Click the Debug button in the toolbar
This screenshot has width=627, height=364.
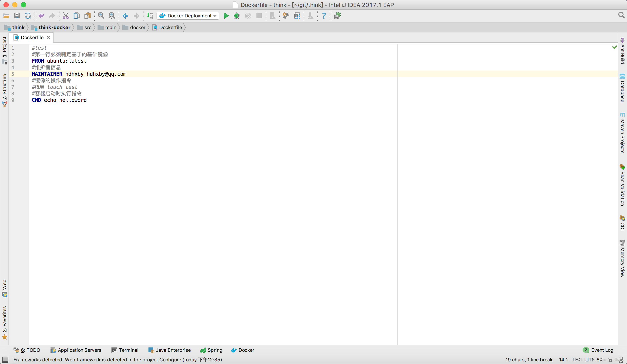click(x=238, y=16)
